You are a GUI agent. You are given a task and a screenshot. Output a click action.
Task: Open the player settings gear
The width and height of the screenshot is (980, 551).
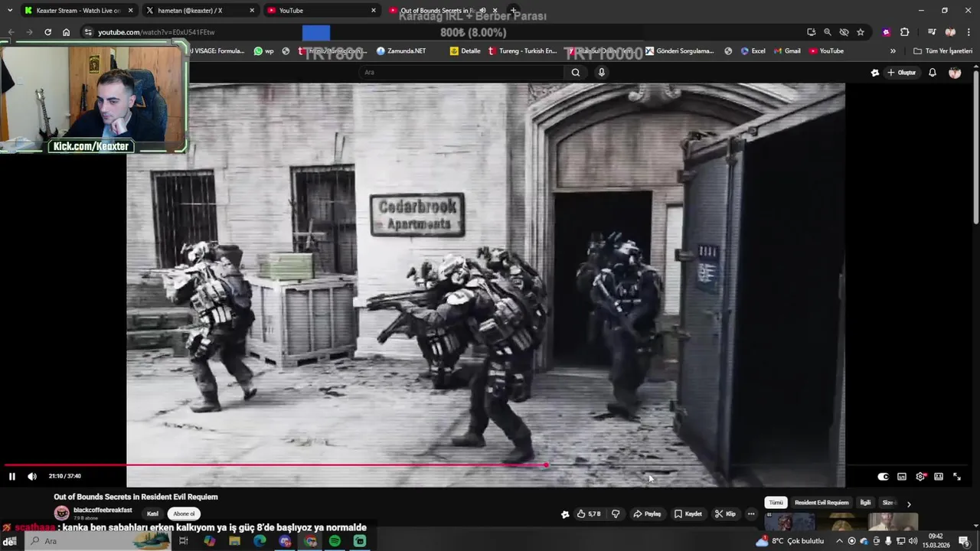pos(920,477)
